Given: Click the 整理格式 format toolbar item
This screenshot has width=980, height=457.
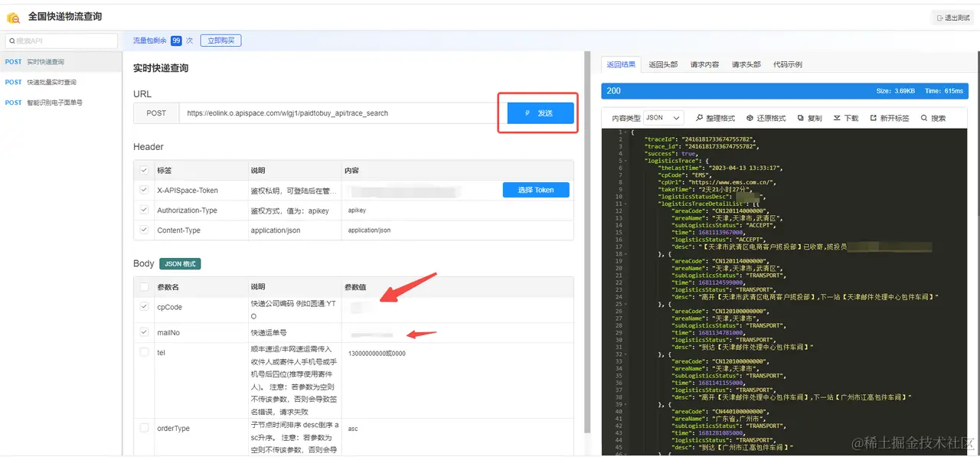Looking at the screenshot, I should [x=716, y=118].
